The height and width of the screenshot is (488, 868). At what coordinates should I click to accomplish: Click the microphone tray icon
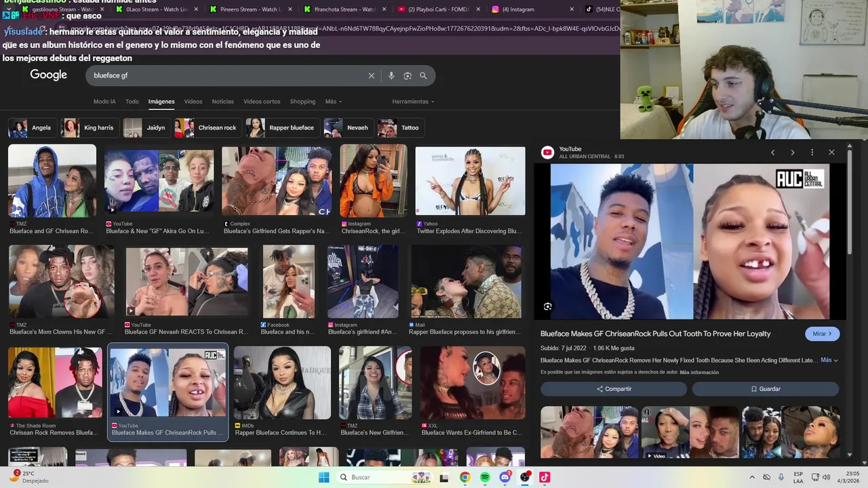pos(782,477)
